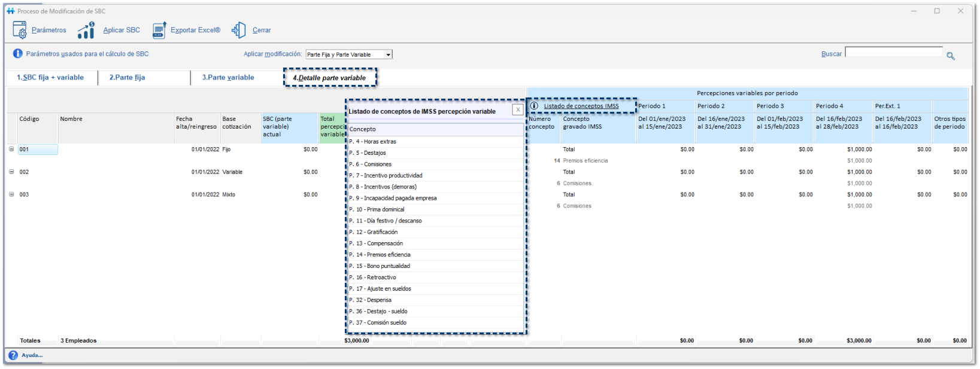
Task: Collapse the employee 001 row
Action: click(x=11, y=150)
